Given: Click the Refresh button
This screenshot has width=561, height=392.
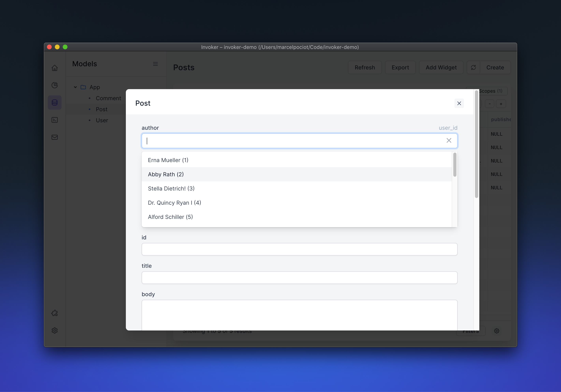Looking at the screenshot, I should pos(365,67).
